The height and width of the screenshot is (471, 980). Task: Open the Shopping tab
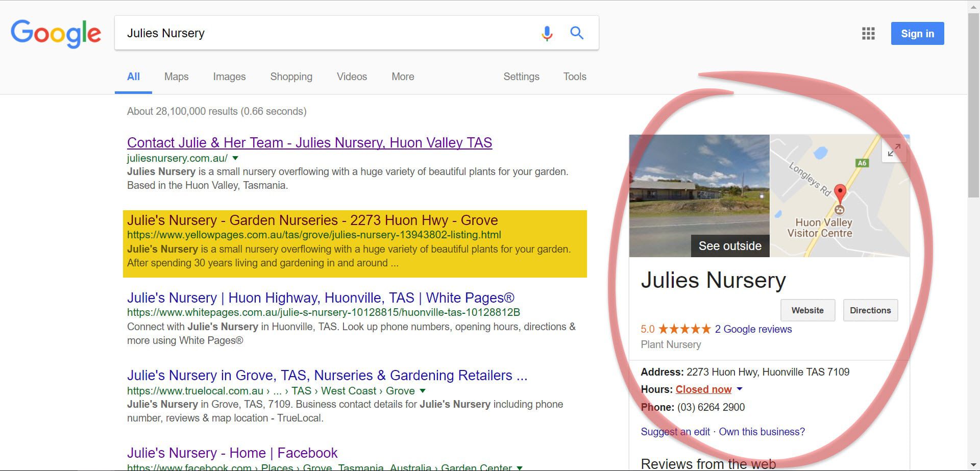(291, 77)
